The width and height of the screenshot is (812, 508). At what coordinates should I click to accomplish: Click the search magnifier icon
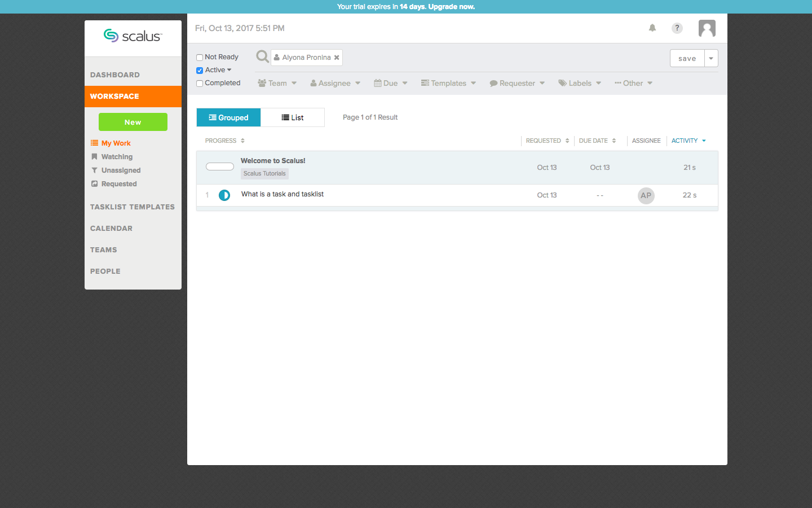click(262, 56)
